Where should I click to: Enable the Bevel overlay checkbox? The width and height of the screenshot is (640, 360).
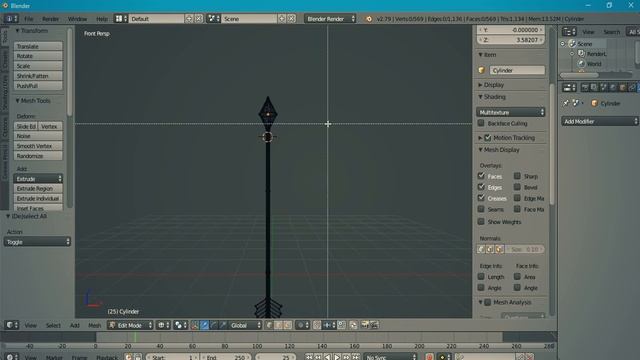(517, 187)
